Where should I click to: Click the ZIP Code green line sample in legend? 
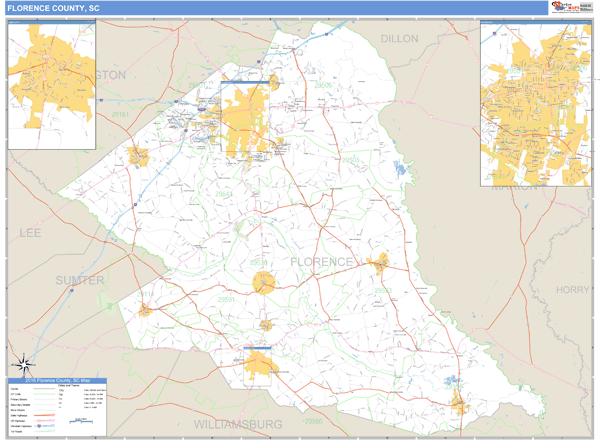[x=44, y=394]
